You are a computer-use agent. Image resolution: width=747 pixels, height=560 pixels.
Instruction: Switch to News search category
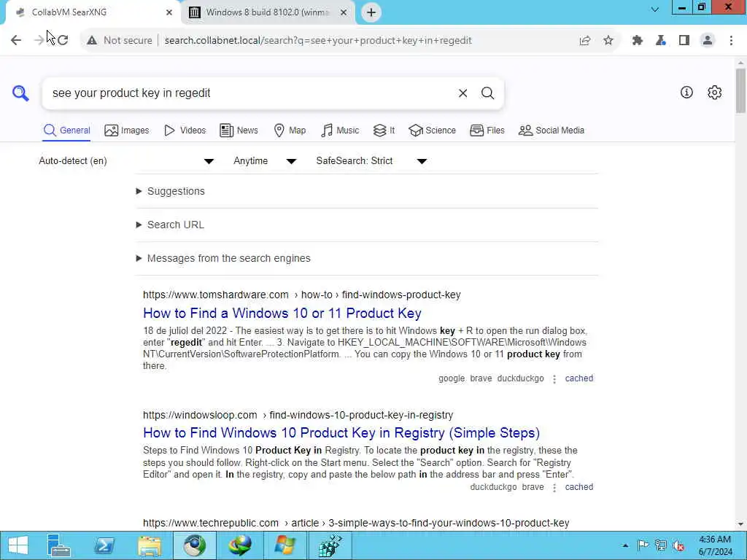coord(239,131)
